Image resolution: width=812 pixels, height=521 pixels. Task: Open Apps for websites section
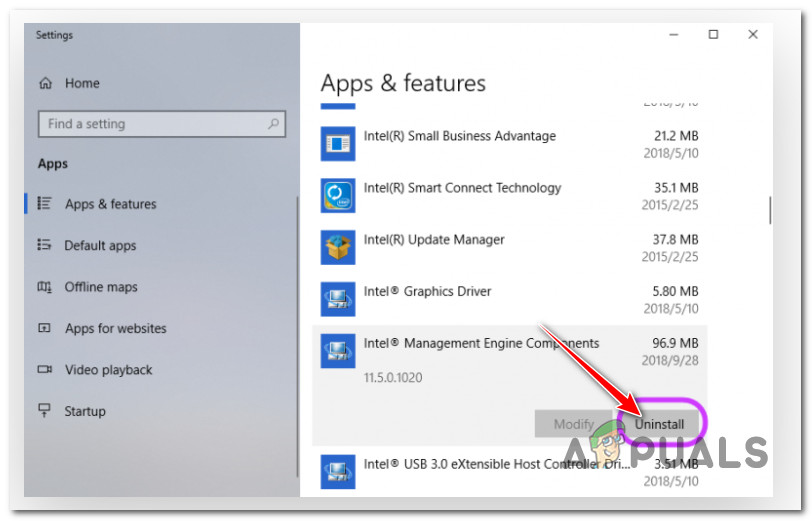pos(115,328)
